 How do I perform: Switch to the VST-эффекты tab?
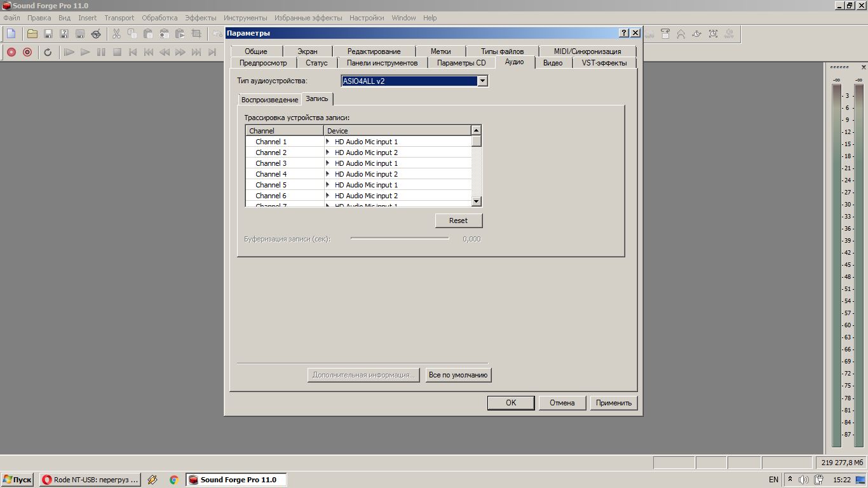604,63
